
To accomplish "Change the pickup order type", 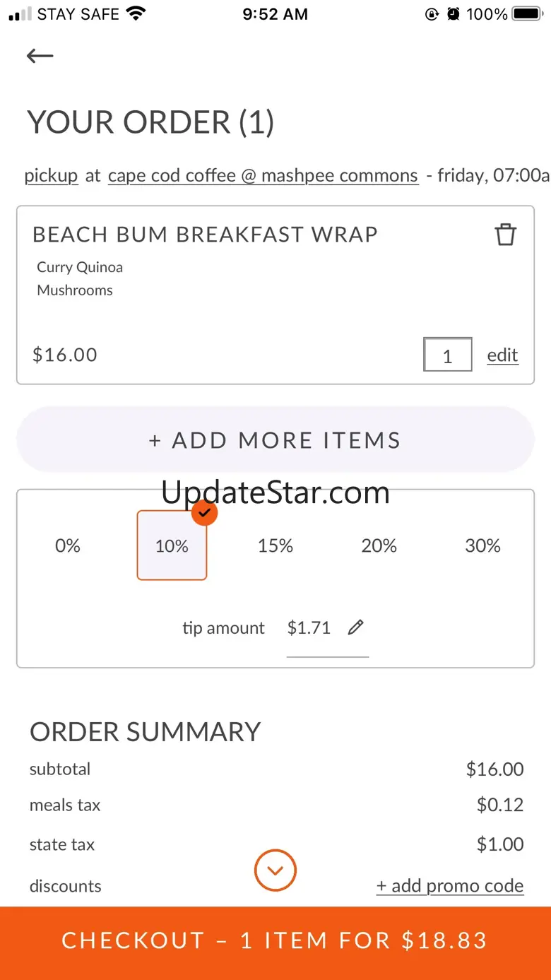I will [51, 175].
